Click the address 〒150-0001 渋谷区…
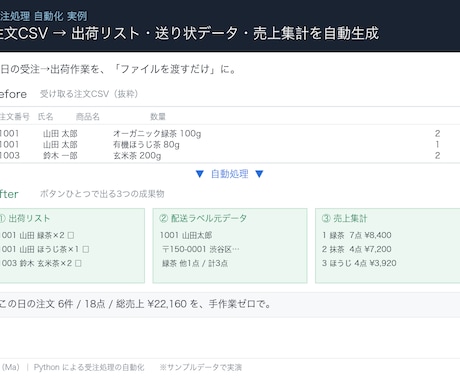460x380 pixels. tap(201, 249)
